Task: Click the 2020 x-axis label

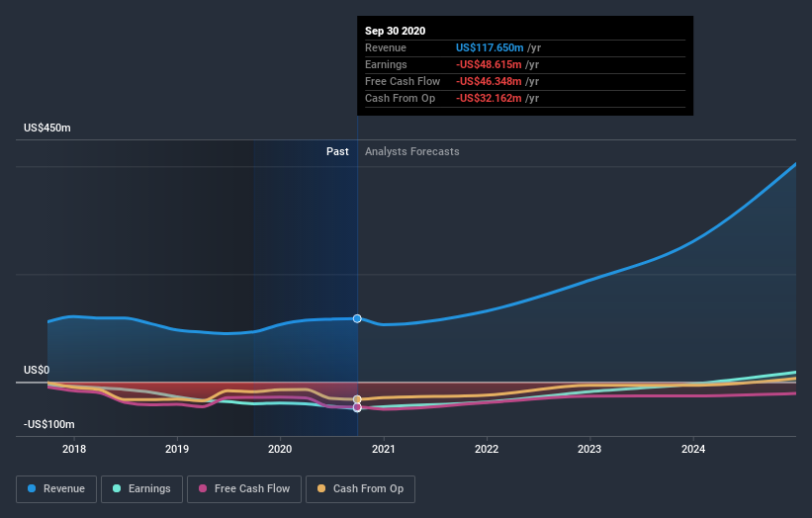Action: [x=280, y=449]
